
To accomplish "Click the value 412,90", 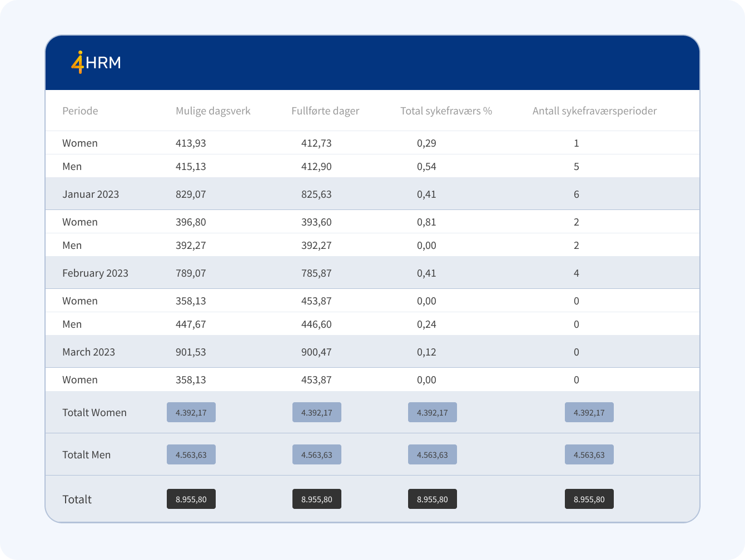I will [316, 166].
